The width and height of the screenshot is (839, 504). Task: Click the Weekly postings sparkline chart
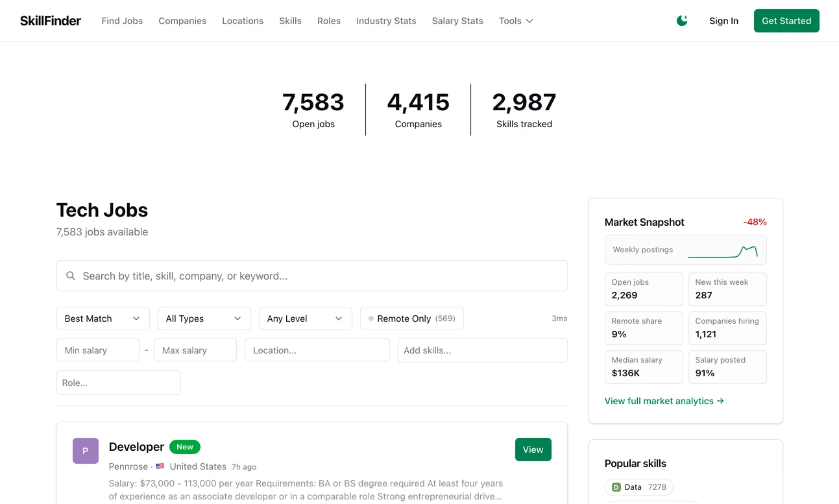tap(722, 250)
